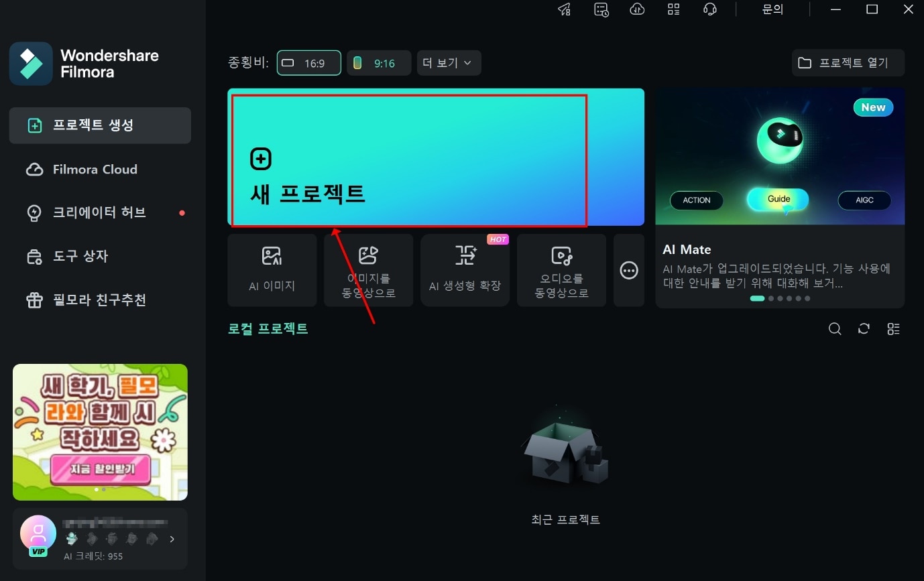Open the apps grid icon
Image resolution: width=924 pixels, height=581 pixels.
coord(673,9)
